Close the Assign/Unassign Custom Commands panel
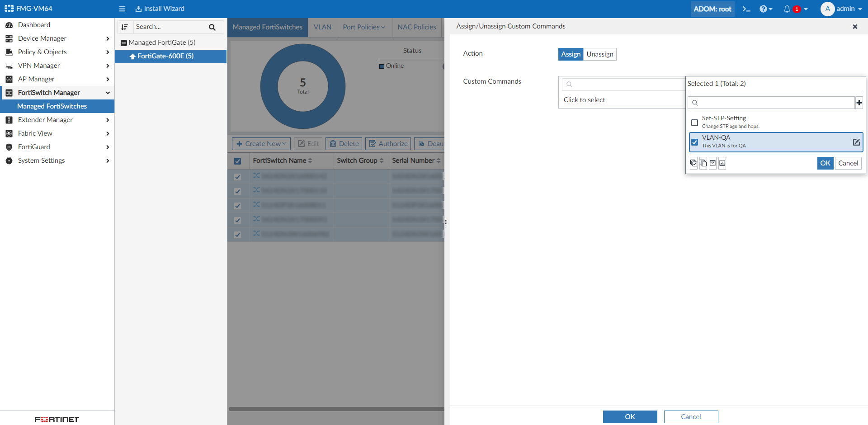The image size is (868, 425). pos(855,27)
